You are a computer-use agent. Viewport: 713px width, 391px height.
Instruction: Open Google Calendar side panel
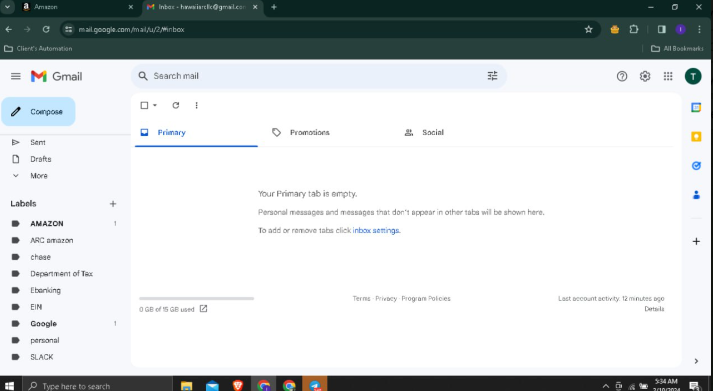[696, 108]
